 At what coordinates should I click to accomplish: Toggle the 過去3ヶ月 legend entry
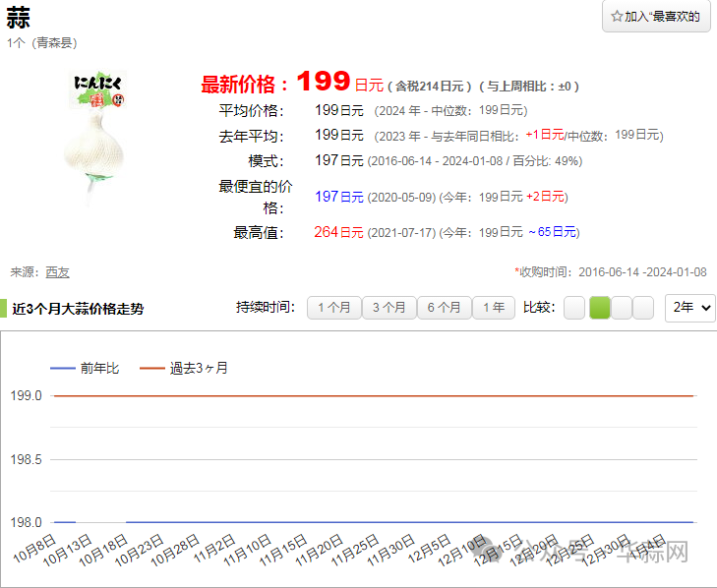pyautogui.click(x=183, y=368)
